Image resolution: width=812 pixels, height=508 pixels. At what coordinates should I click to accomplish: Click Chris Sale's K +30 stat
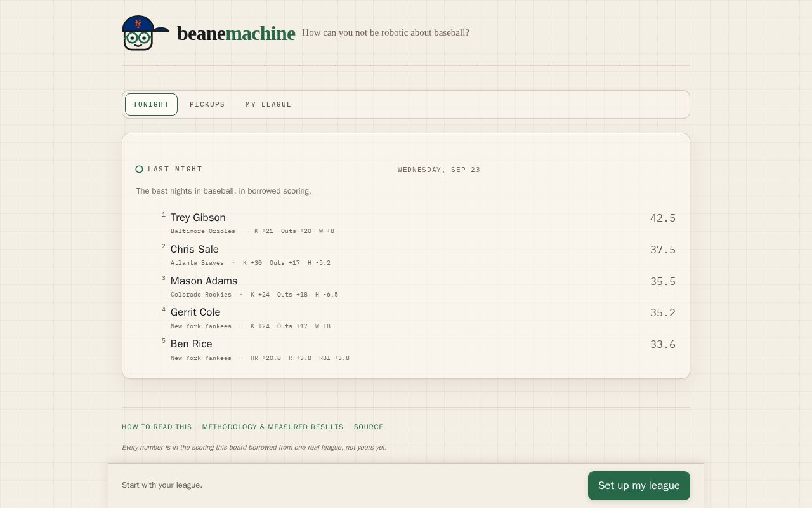pyautogui.click(x=252, y=263)
